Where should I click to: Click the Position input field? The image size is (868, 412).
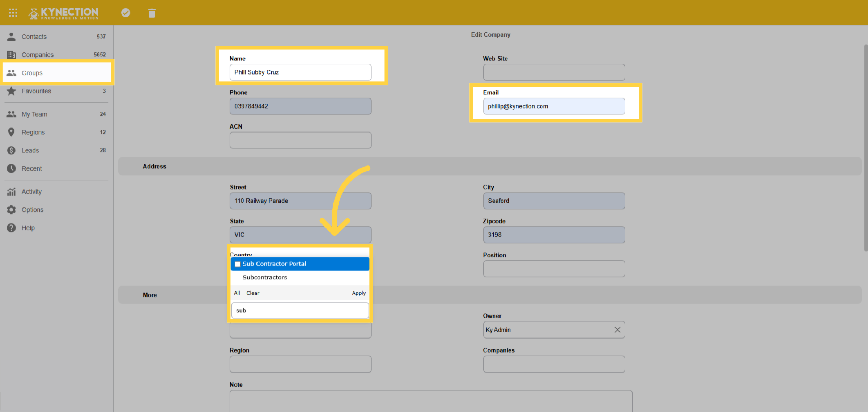[x=554, y=269]
